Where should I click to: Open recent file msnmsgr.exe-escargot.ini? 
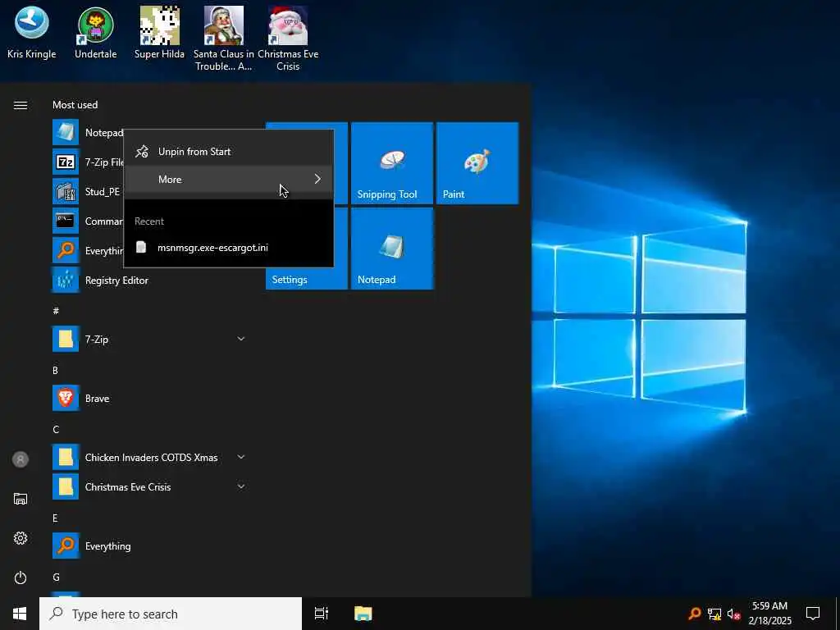click(229, 247)
